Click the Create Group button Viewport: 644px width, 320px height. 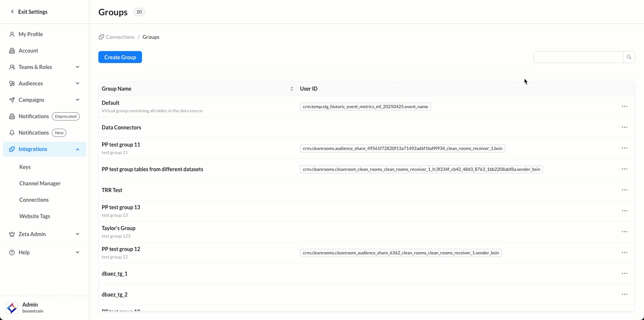(120, 57)
